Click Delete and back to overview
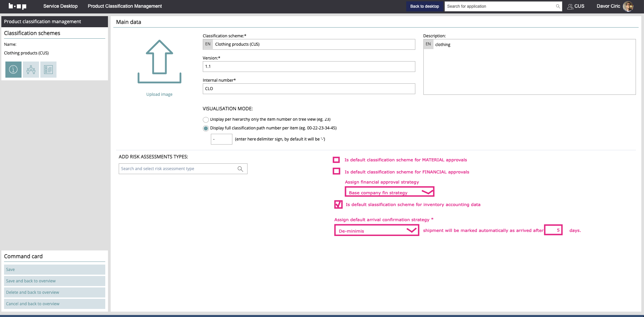The height and width of the screenshot is (317, 644). coord(54,292)
